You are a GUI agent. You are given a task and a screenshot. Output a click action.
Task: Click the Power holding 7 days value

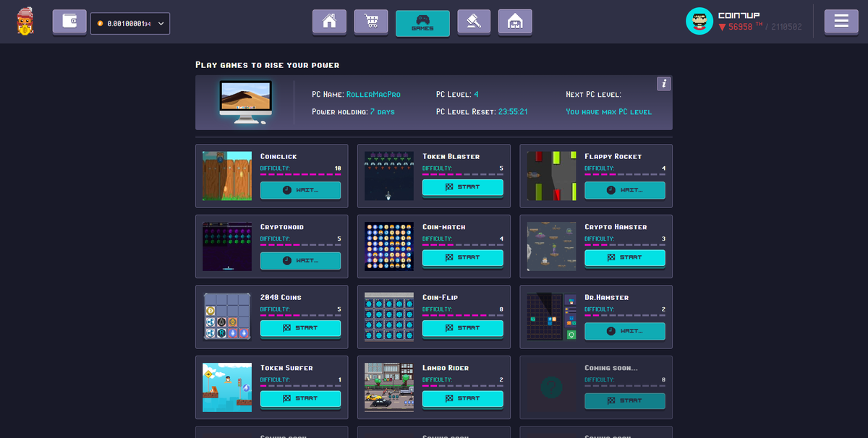point(382,112)
